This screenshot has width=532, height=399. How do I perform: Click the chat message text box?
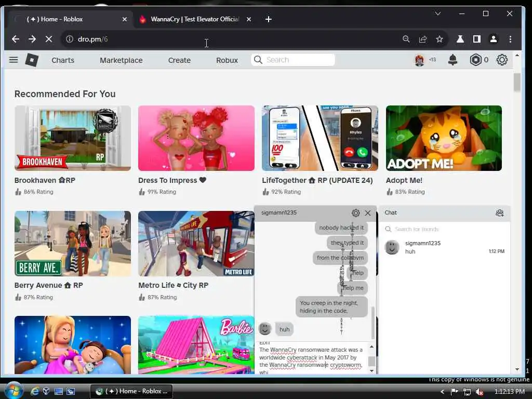pyautogui.click(x=312, y=357)
